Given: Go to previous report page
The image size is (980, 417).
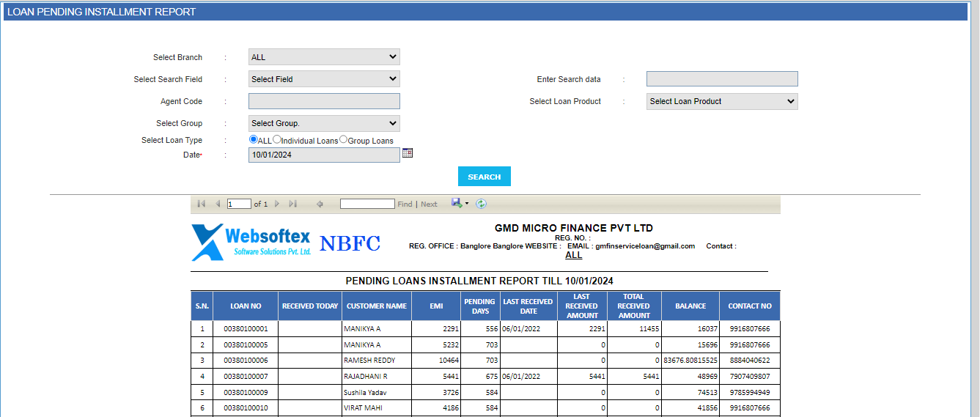Looking at the screenshot, I should (x=218, y=204).
